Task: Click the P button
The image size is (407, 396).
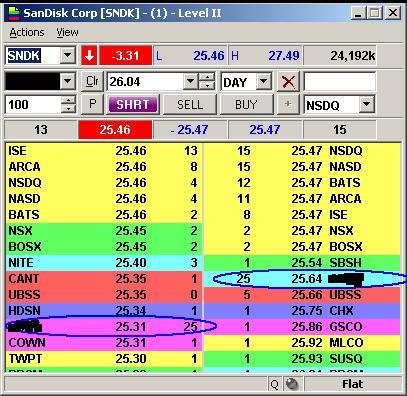Action: (x=92, y=105)
